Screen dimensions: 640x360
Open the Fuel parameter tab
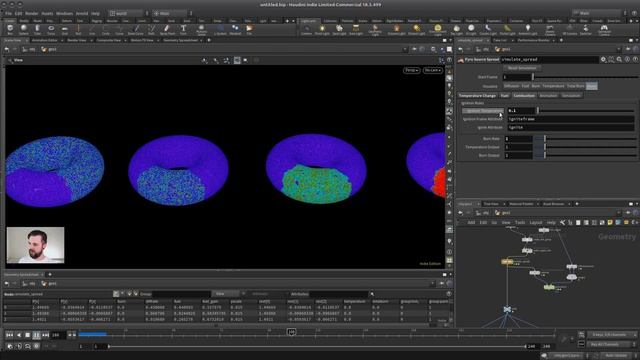(x=504, y=96)
